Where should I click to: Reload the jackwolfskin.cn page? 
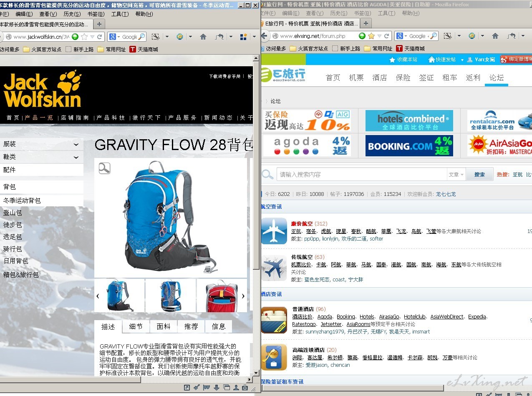click(x=100, y=37)
